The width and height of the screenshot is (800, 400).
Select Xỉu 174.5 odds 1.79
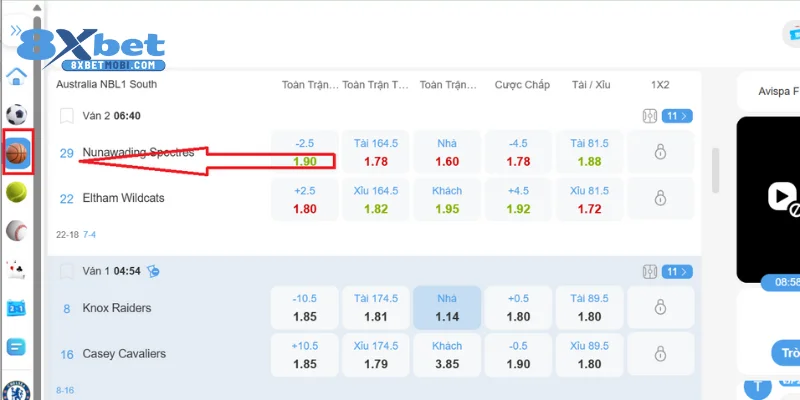pos(376,354)
